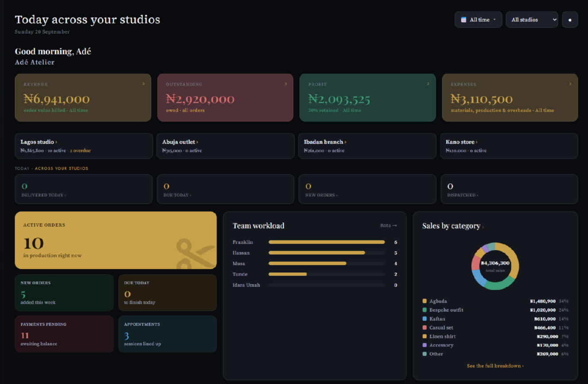View the Delivered today stat

84,189
